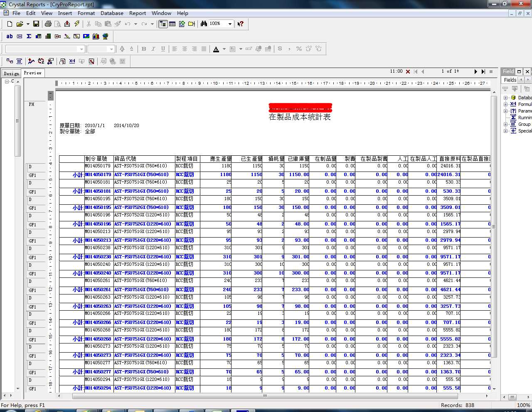
Task: Open the Format menu
Action: pyautogui.click(x=86, y=13)
